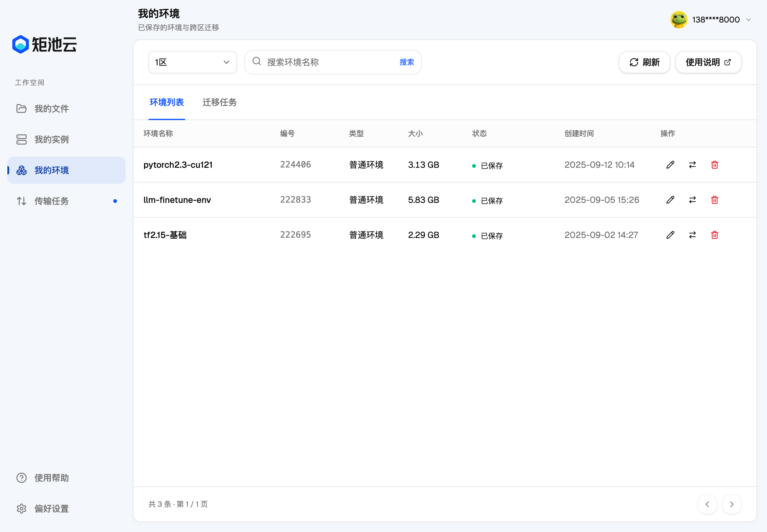The image size is (767, 532).
Task: Migrate the tf2.15-基础 environment
Action: (x=693, y=235)
